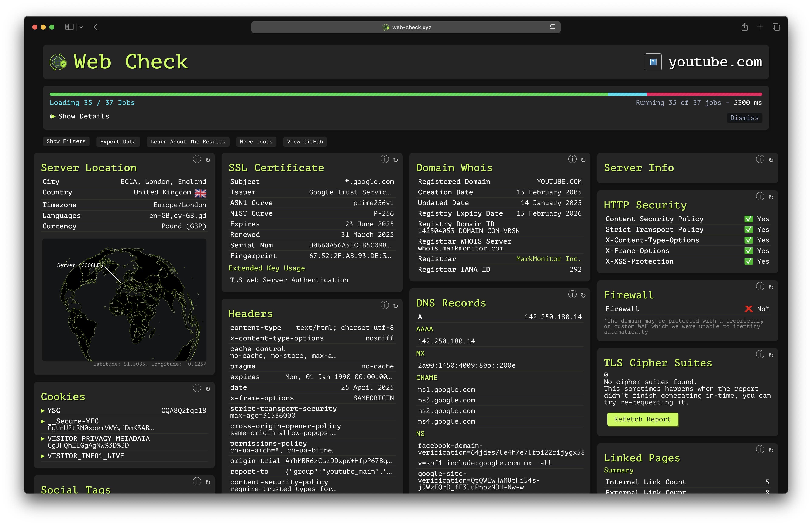
Task: Open Social Tags info icon
Action: click(197, 481)
